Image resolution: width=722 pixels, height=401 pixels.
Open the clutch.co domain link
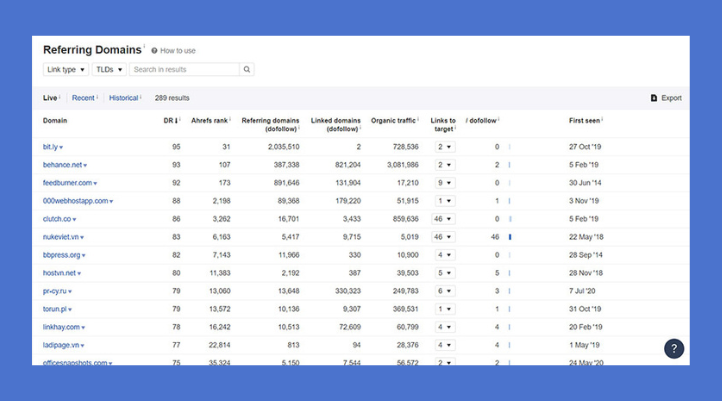57,219
